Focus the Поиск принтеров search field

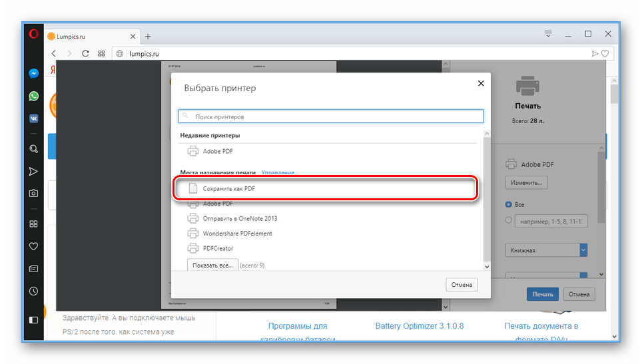[331, 116]
